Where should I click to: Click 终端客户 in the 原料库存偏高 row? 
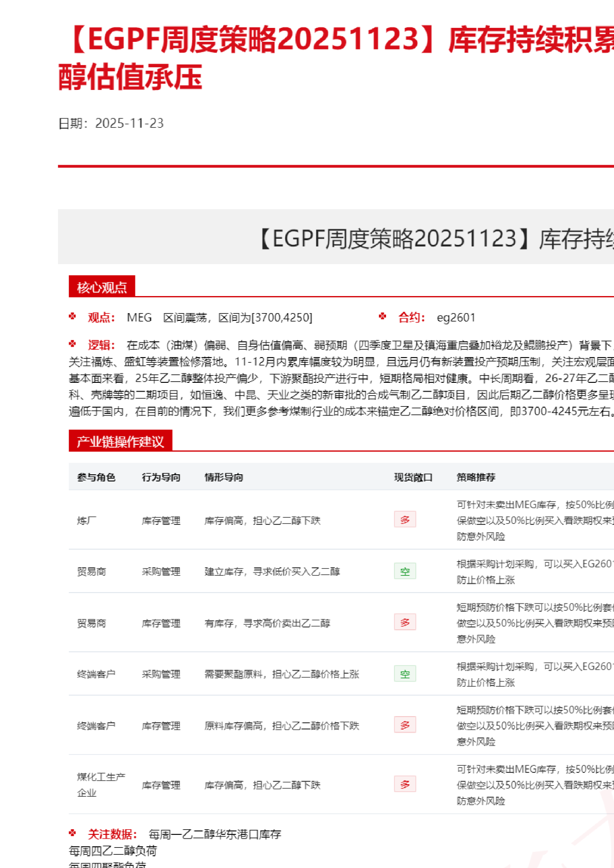click(x=96, y=726)
